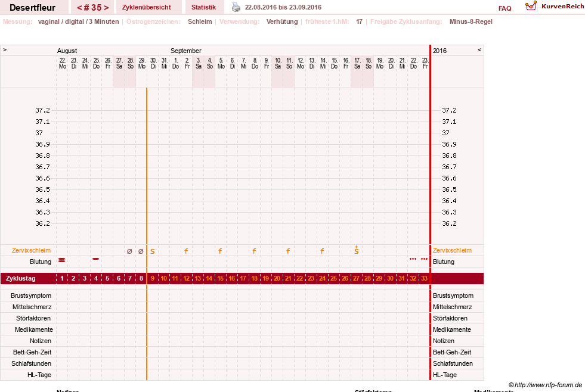Image resolution: width=585 pixels, height=392 pixels.
Task: Go to previous cycle arrow before #35
Action: coord(79,8)
